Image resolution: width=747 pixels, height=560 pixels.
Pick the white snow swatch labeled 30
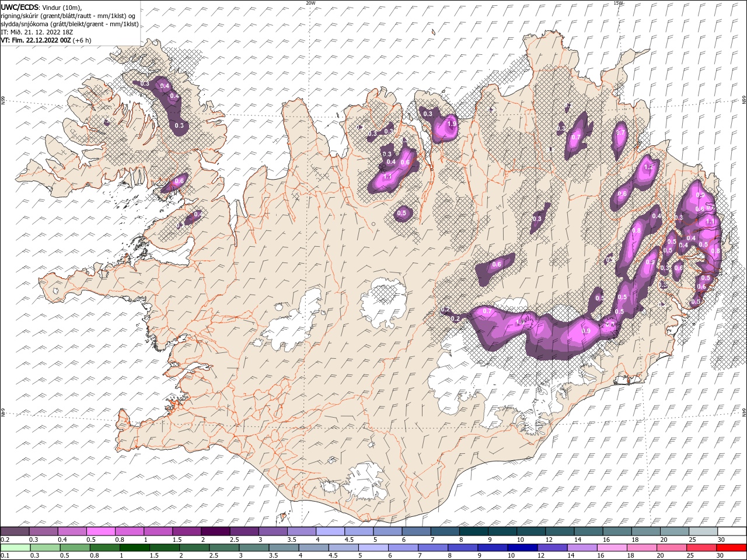click(x=732, y=531)
